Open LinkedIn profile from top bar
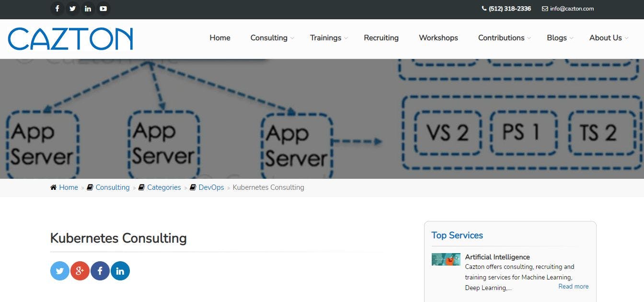Screen dimensions: 644x302 tap(88, 9)
